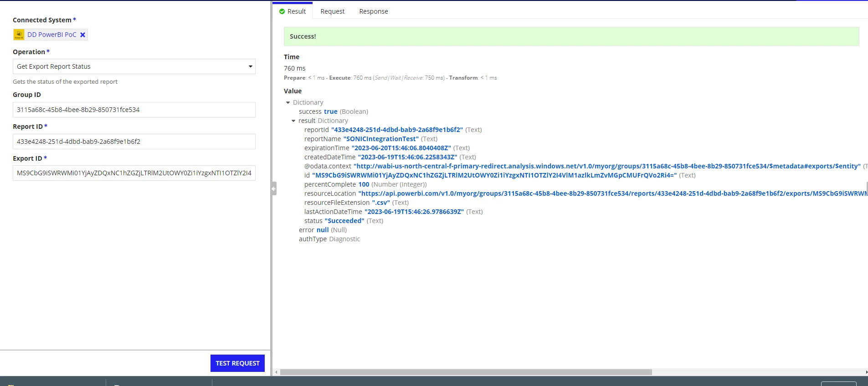The height and width of the screenshot is (386, 868).
Task: Click the horizontal scrollbar thumb
Action: 466,372
